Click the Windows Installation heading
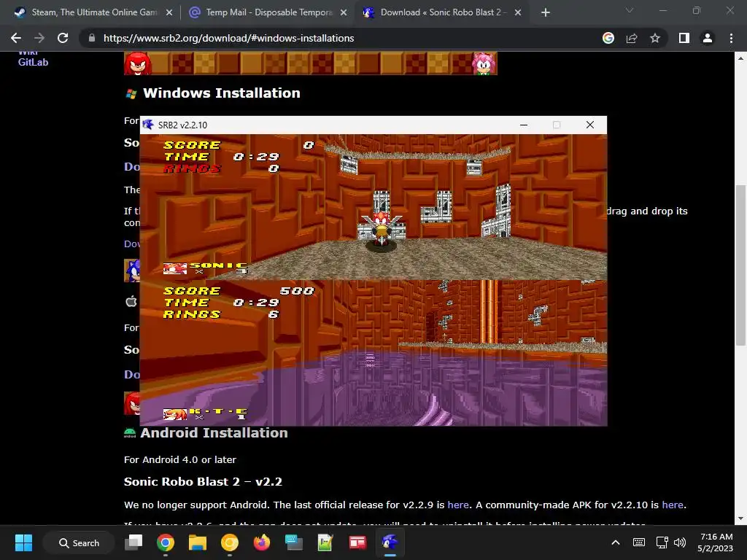 tap(222, 93)
